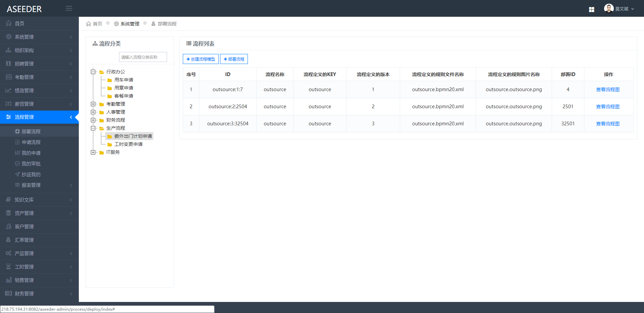644x313 pixels.
Task: Click 查看流程图 link for outsource:2:2504
Action: tap(607, 107)
